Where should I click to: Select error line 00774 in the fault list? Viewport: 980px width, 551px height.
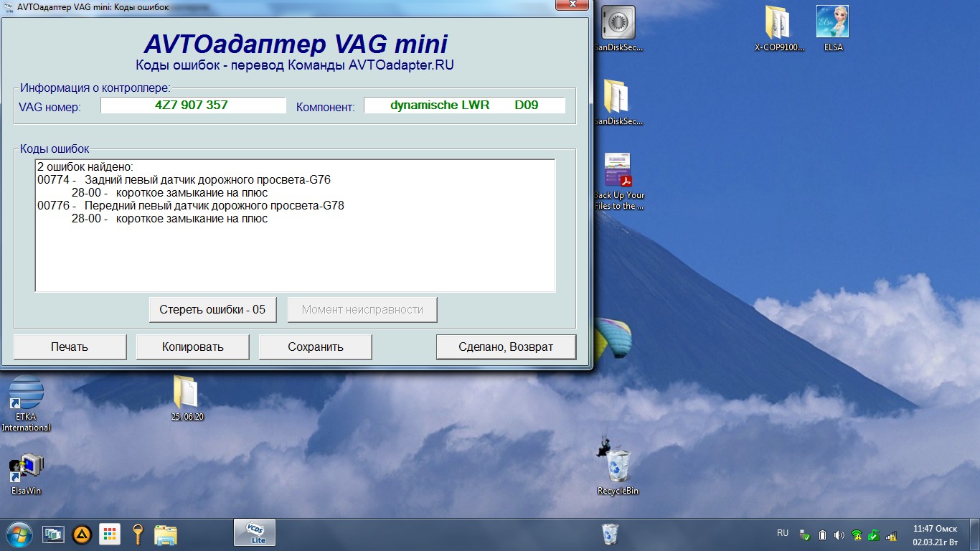click(x=184, y=179)
